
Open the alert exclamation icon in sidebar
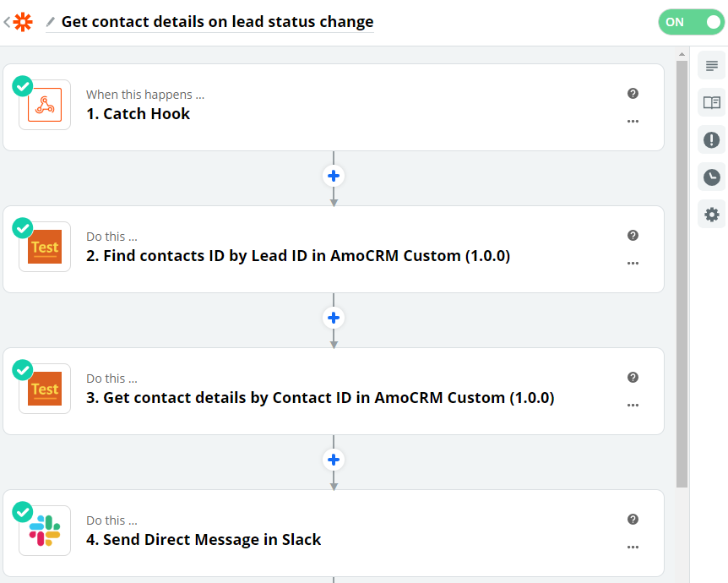[711, 139]
